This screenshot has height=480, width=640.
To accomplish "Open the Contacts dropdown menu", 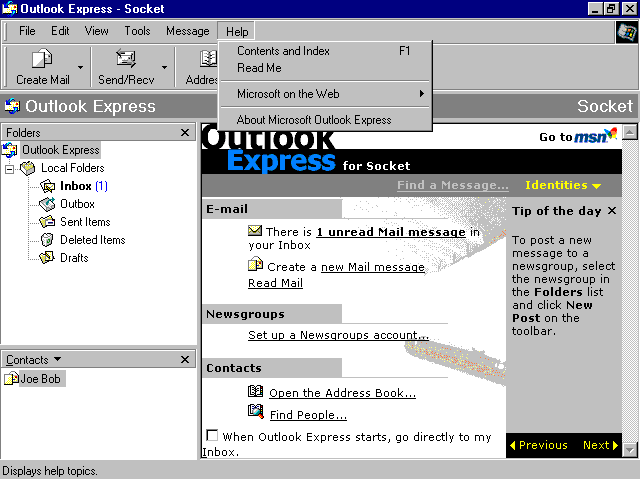I will point(33,360).
